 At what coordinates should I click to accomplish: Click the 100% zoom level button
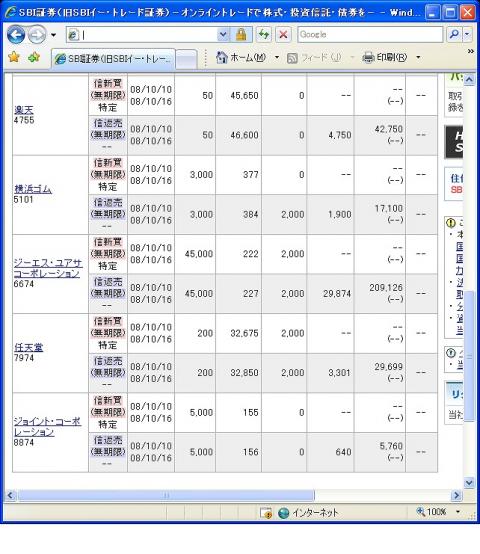[x=432, y=512]
